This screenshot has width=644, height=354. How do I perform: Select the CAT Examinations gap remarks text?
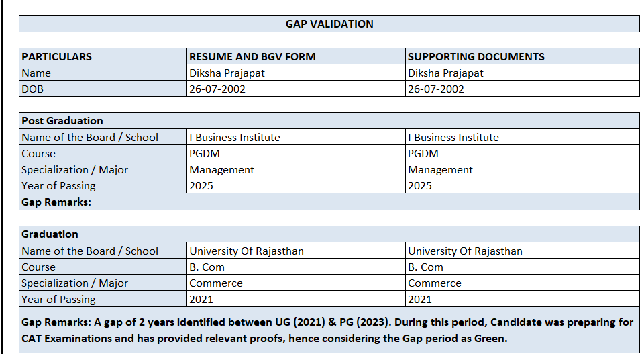329,330
